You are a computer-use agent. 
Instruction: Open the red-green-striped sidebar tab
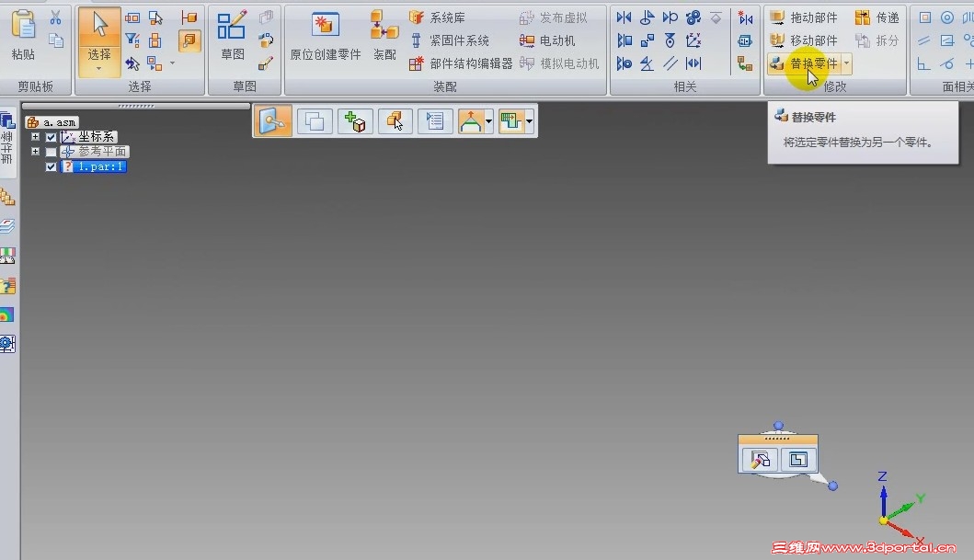click(x=7, y=255)
